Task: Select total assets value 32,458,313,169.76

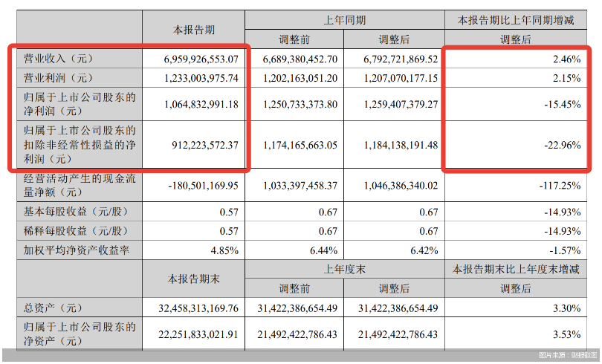Action: click(189, 308)
